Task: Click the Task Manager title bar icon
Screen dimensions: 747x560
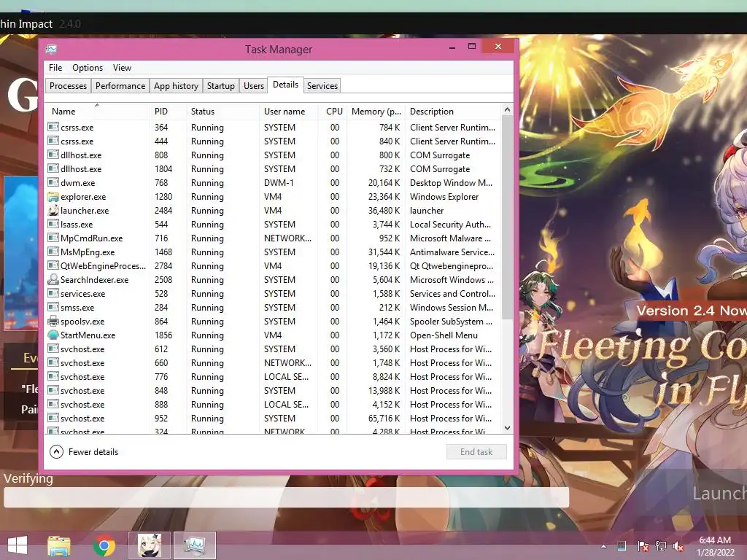Action: [52, 49]
